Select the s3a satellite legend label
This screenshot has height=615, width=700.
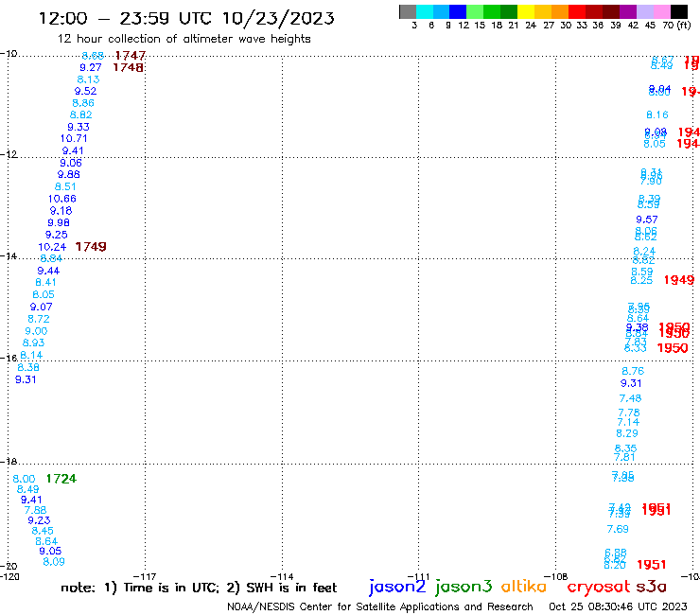click(651, 587)
